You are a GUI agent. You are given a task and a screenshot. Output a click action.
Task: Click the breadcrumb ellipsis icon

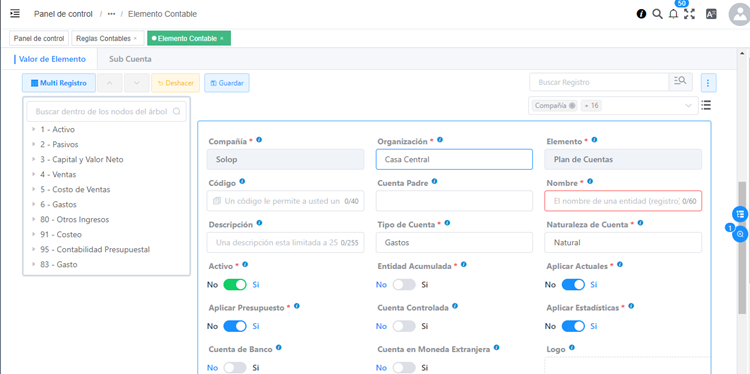point(111,14)
